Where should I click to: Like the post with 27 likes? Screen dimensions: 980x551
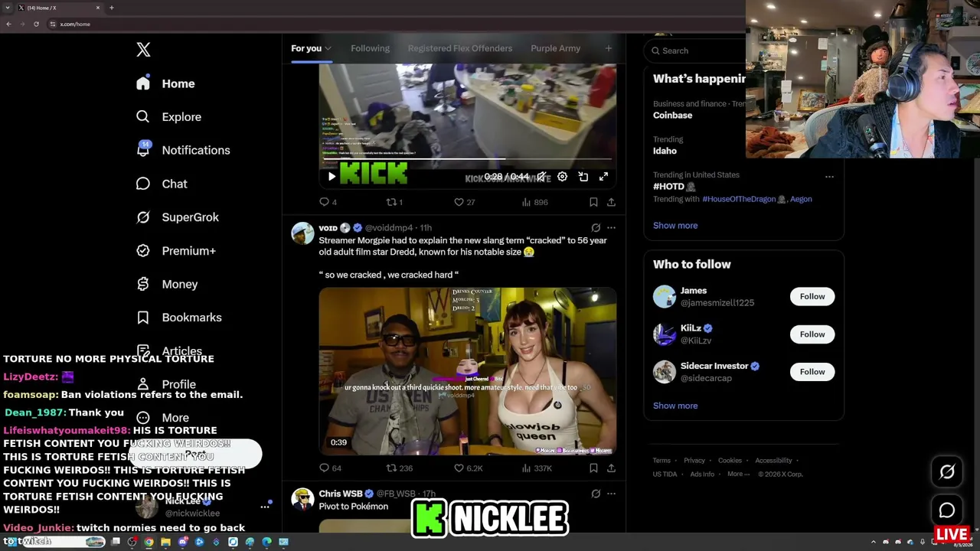point(464,202)
